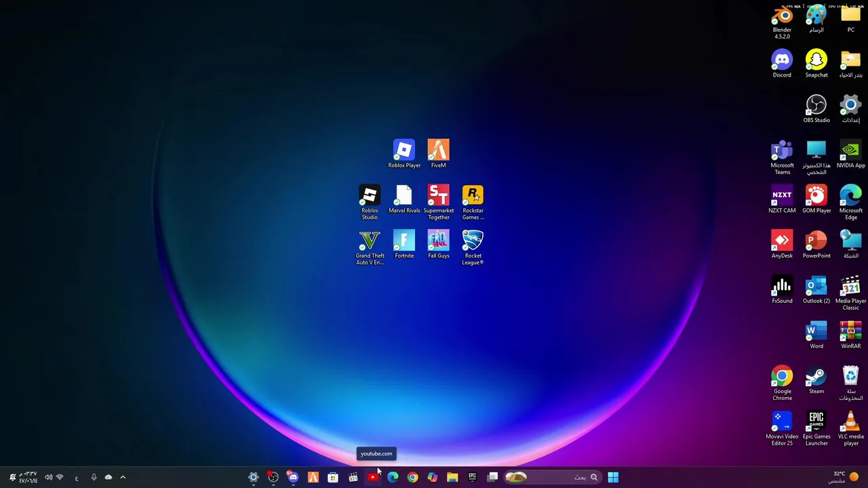Screen dimensions: 868x488
Task: Select the AnyDesk desktop icon
Action: pos(782,244)
